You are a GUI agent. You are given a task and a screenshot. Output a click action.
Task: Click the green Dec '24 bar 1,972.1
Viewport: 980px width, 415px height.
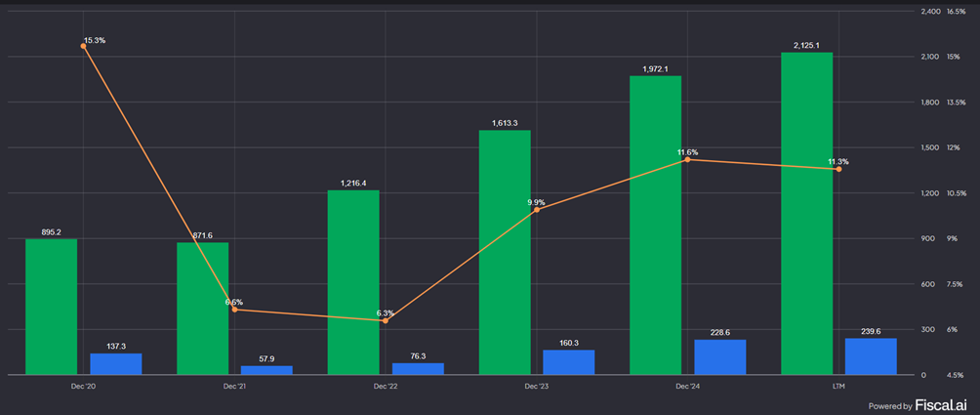[656, 225]
